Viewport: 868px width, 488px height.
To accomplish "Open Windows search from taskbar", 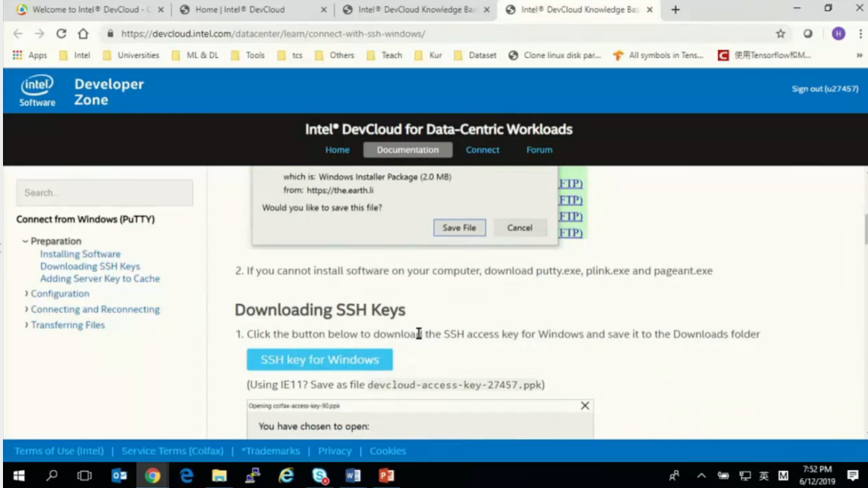I will [x=52, y=476].
